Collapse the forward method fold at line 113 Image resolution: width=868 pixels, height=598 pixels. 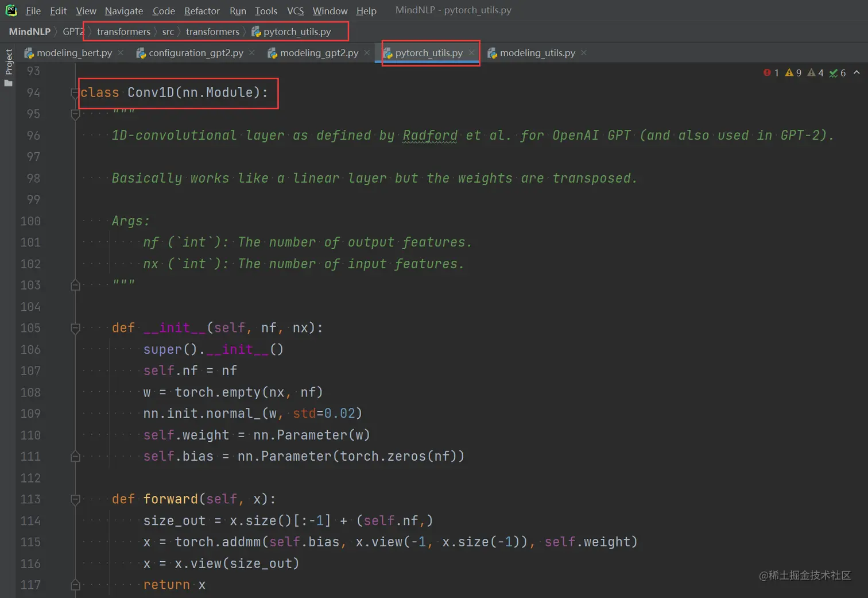(75, 499)
